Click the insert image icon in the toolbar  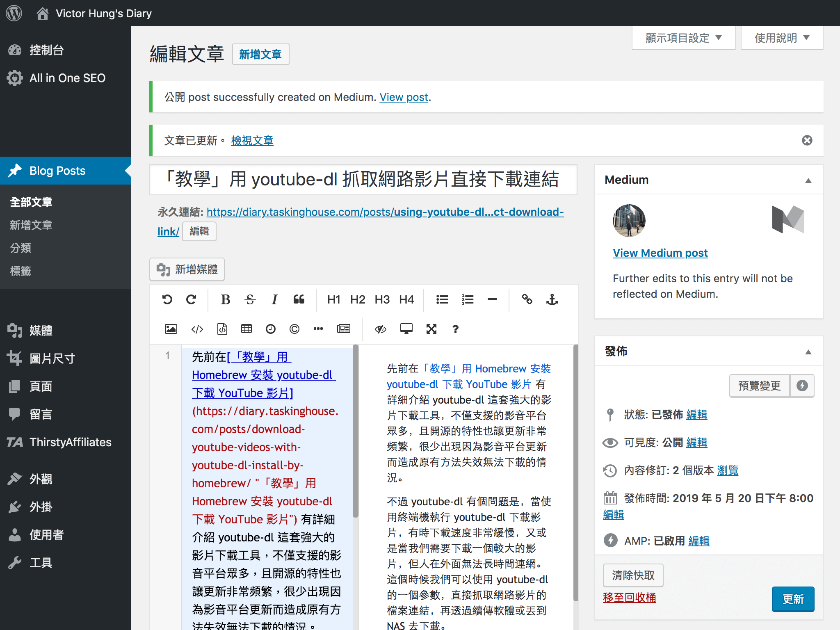pos(171,329)
